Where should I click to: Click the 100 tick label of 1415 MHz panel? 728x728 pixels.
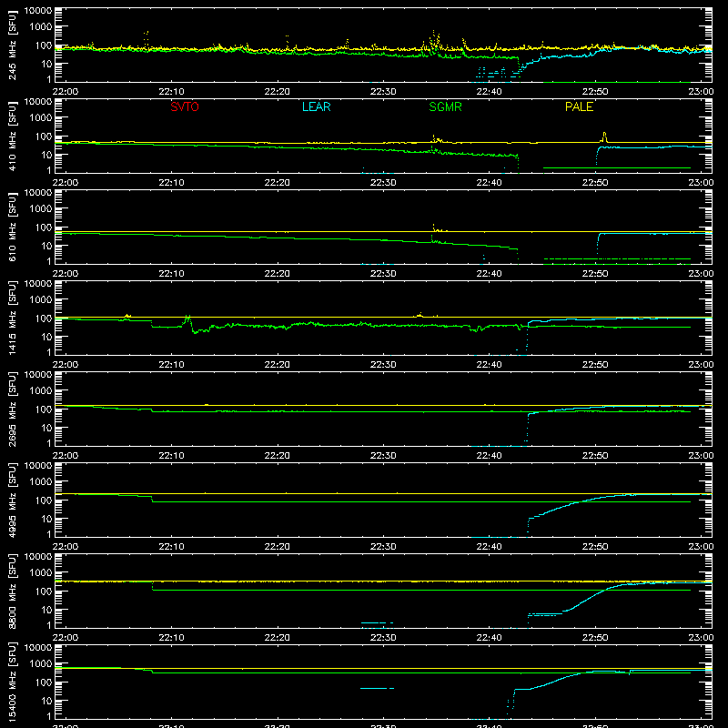click(x=44, y=318)
